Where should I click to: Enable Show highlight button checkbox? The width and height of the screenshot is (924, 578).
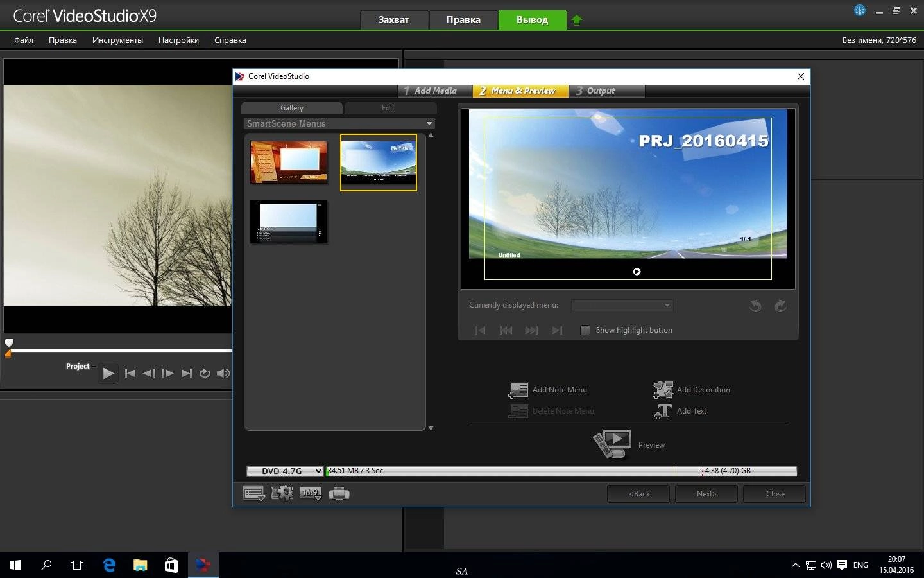click(x=585, y=330)
